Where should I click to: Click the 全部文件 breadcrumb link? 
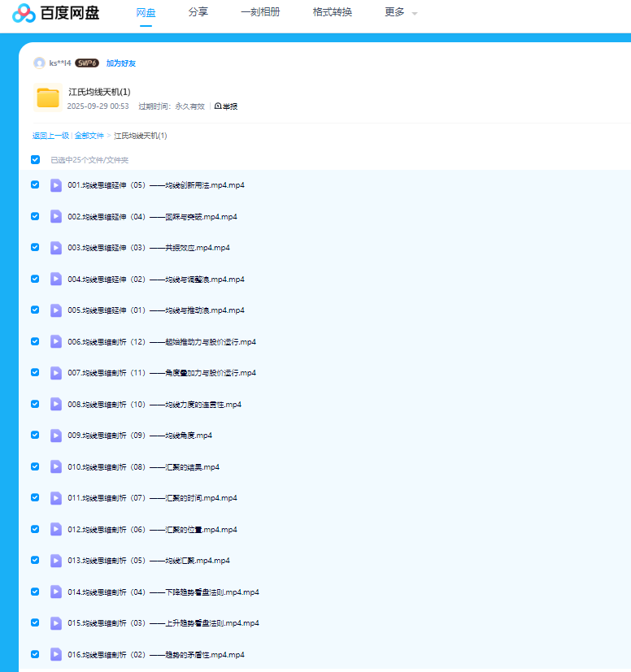click(x=89, y=136)
